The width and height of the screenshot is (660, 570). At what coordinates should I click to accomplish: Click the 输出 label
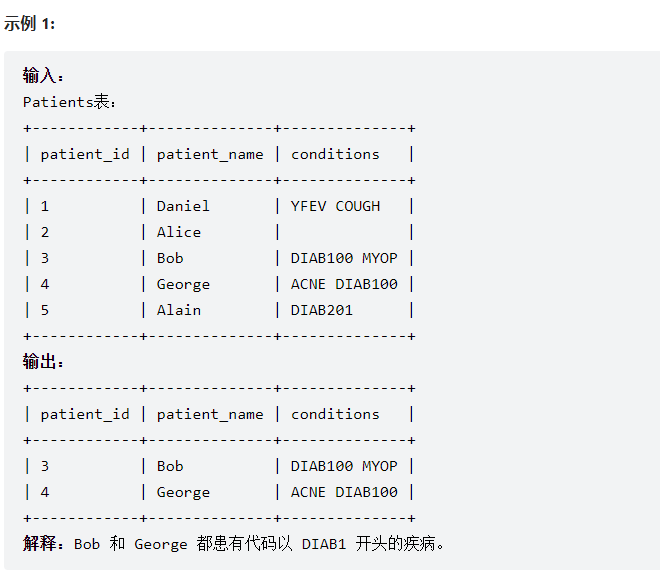[43, 362]
